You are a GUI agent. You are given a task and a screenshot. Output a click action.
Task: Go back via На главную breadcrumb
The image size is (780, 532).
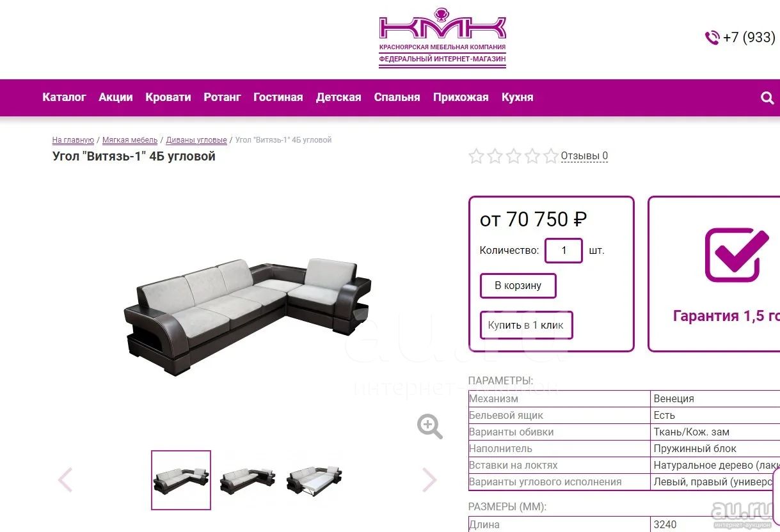coord(73,140)
